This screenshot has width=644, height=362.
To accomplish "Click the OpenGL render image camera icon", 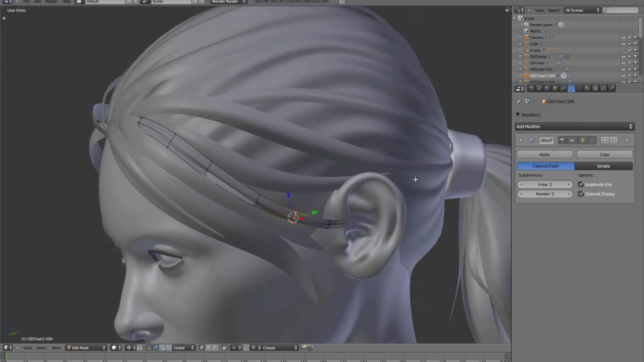I will (303, 347).
